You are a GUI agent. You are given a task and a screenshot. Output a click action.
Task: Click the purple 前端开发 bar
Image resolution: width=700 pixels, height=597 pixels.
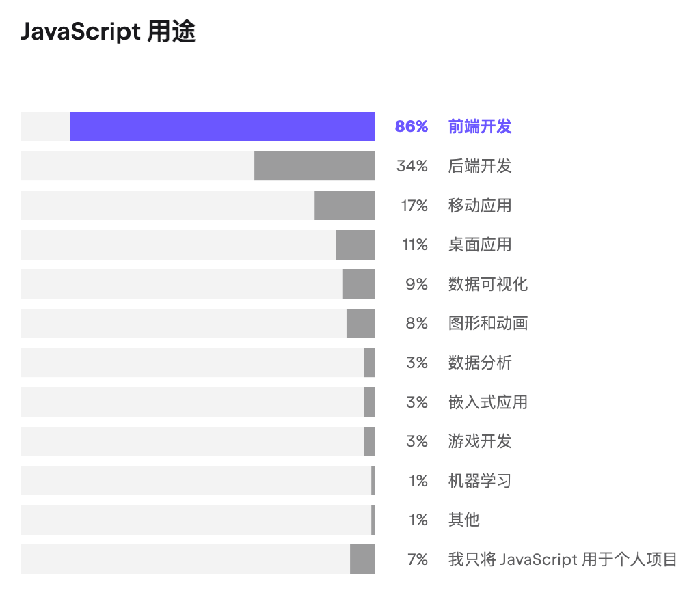(x=222, y=127)
